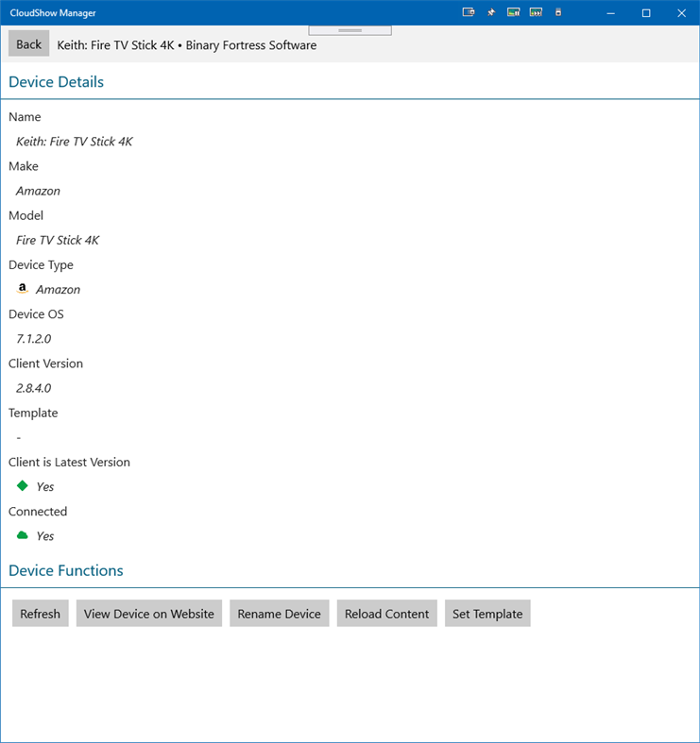Click the Model value 'Fire TV Stick 4K'

pyautogui.click(x=58, y=240)
